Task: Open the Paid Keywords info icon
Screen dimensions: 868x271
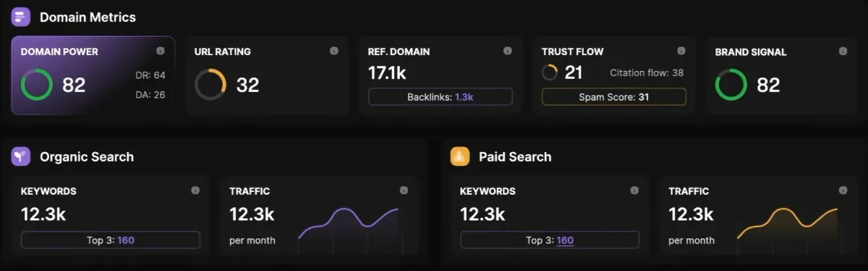Action: click(634, 191)
